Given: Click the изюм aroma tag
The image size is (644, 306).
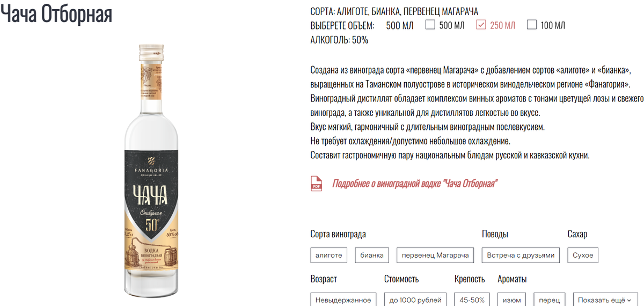Looking at the screenshot, I should 512,300.
